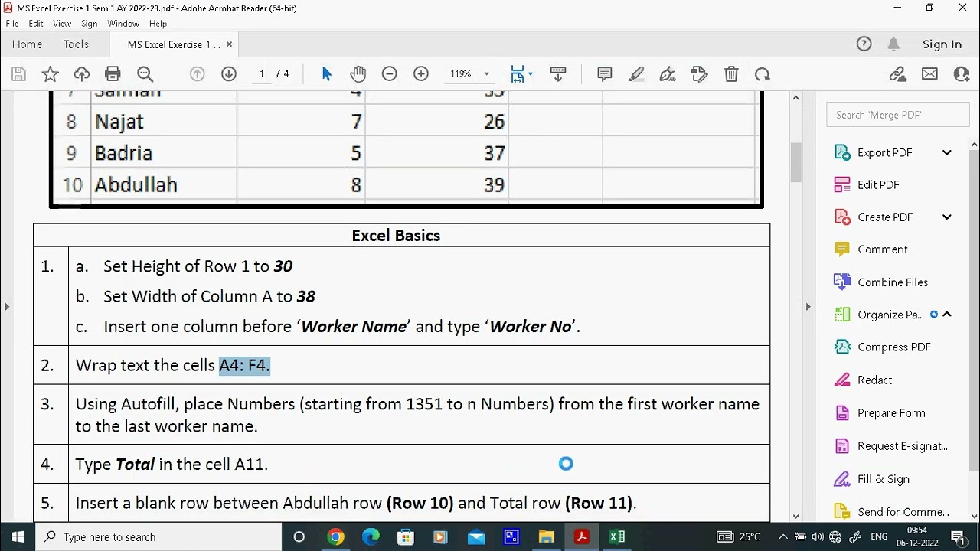
Task: Open the Comment tool
Action: 883,249
